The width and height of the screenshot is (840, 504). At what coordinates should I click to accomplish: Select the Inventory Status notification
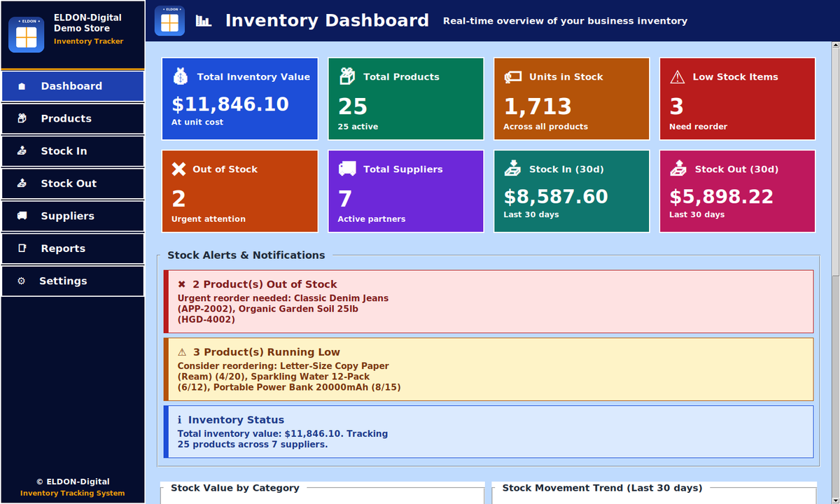[x=489, y=432]
